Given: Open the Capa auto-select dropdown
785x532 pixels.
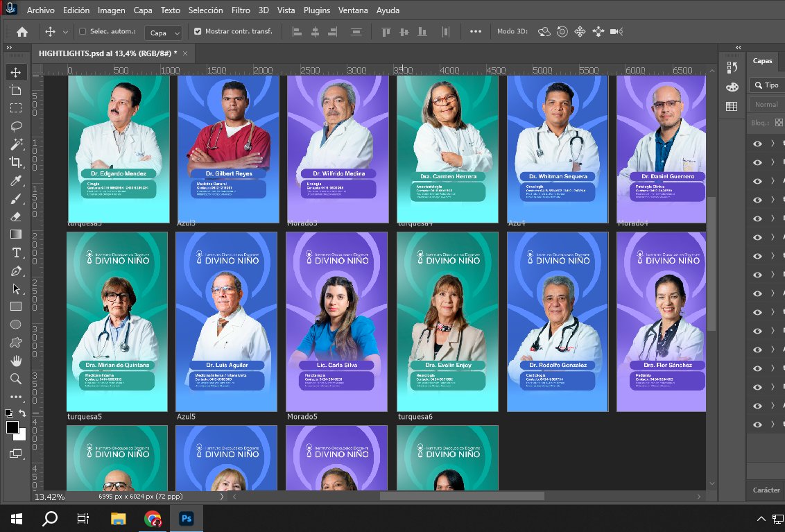Looking at the screenshot, I should tap(163, 33).
